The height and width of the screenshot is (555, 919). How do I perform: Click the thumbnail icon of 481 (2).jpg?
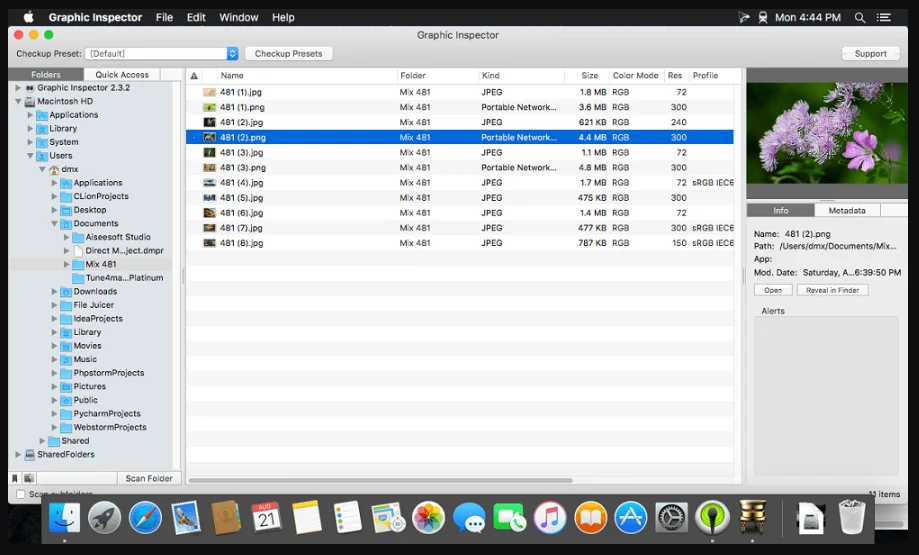click(x=209, y=122)
